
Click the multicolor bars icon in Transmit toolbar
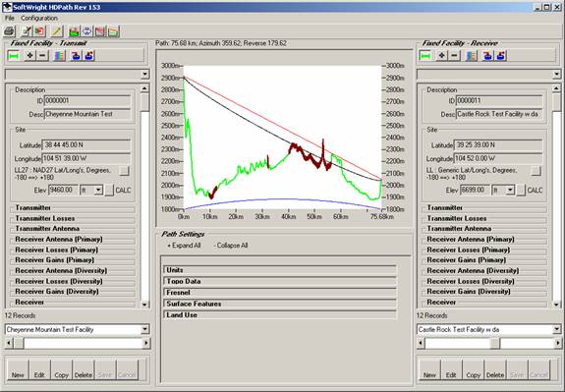coord(60,55)
